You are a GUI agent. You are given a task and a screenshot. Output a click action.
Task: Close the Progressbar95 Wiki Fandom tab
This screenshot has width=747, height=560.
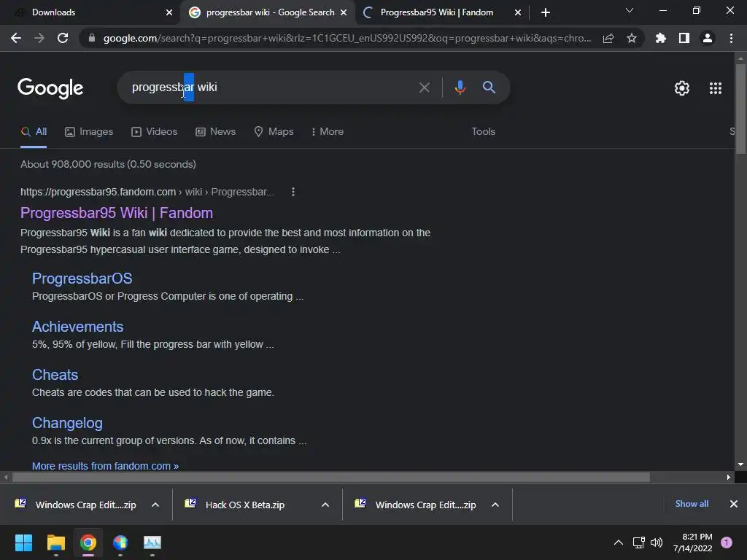[518, 12]
